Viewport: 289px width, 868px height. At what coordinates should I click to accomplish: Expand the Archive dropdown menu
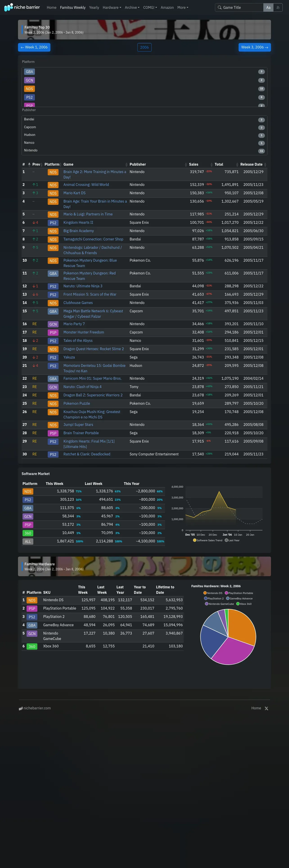pyautogui.click(x=132, y=7)
